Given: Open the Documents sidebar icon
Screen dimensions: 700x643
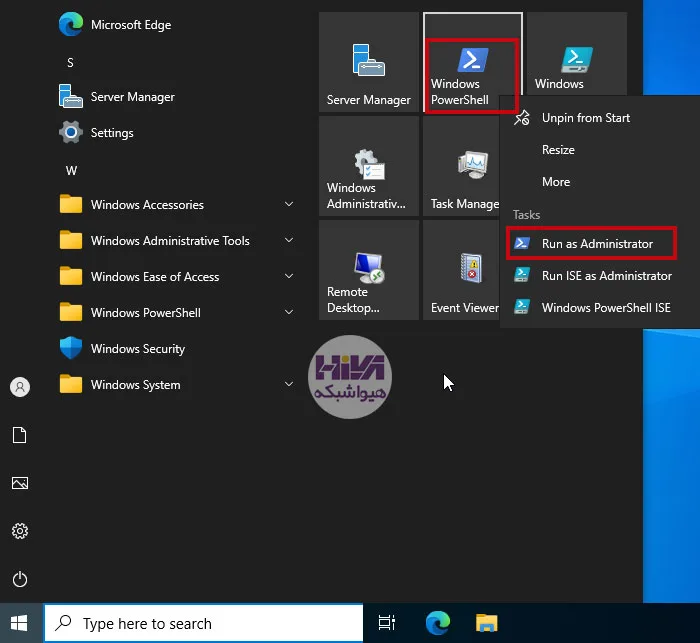Looking at the screenshot, I should [20, 435].
